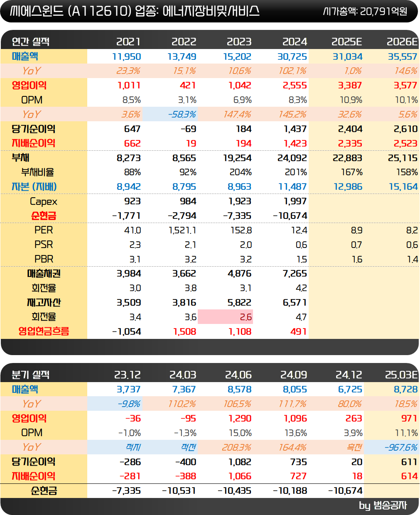Click the by 범송공자 credit text
This screenshot has height=515, width=420.
(383, 505)
